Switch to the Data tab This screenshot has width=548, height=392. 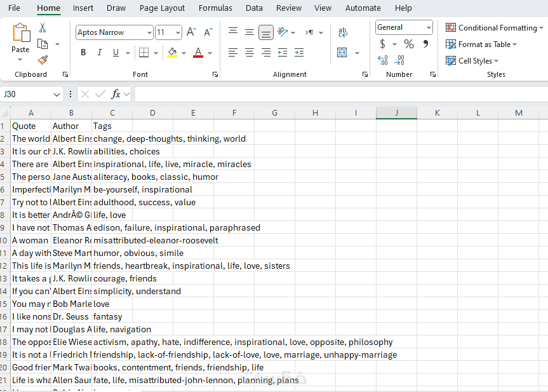click(254, 8)
